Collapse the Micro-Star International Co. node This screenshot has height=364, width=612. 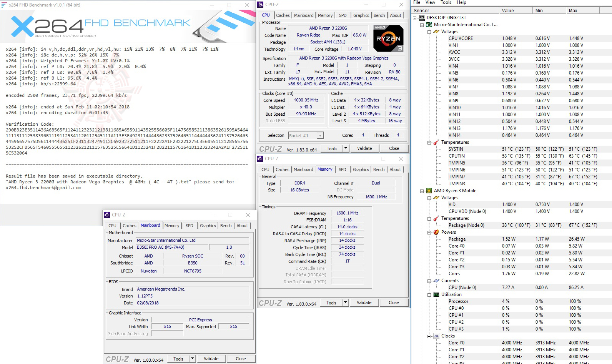click(x=422, y=25)
